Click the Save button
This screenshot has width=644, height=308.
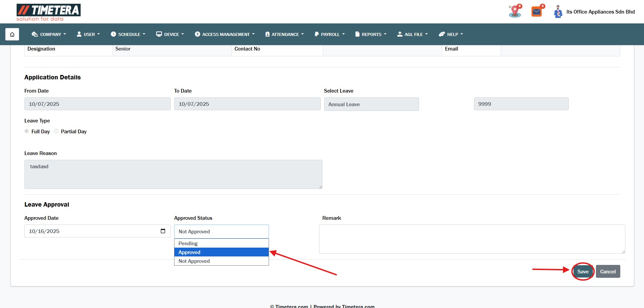pos(583,271)
